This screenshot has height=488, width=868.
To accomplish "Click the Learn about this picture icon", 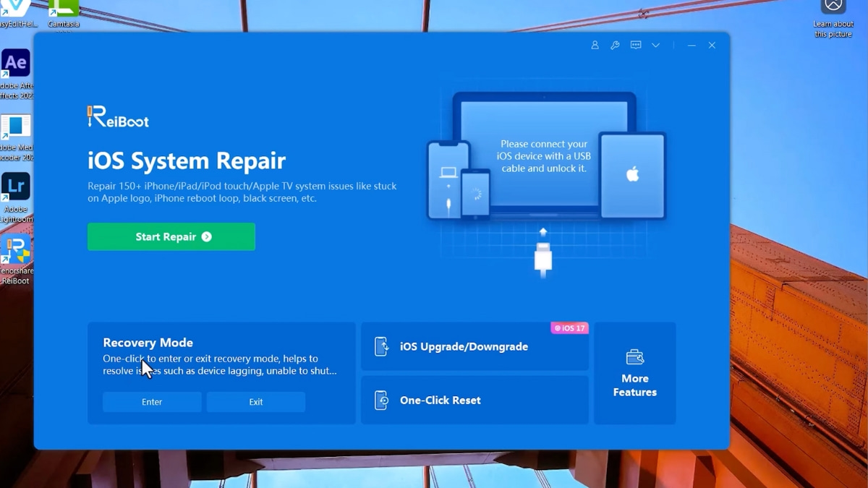I will (833, 19).
